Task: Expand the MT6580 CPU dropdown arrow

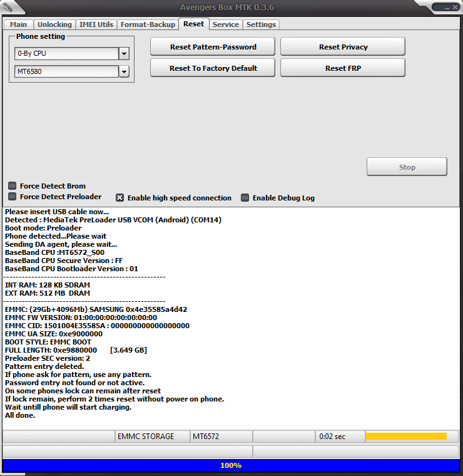Action: (124, 72)
